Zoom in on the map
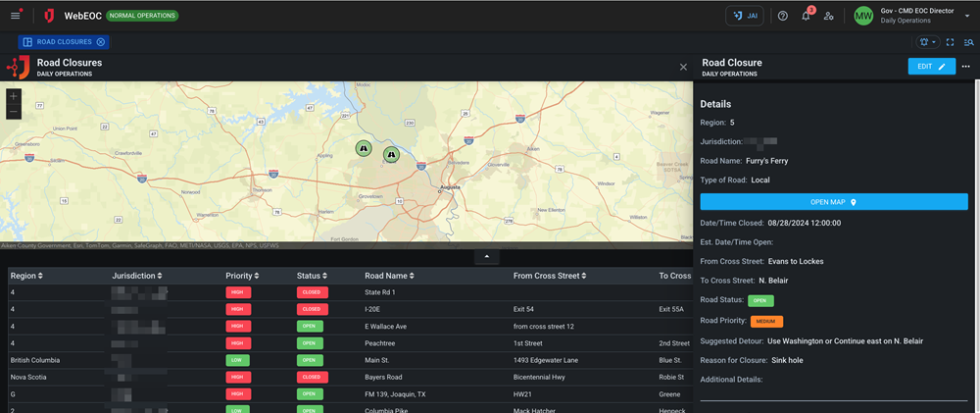 coord(13,96)
